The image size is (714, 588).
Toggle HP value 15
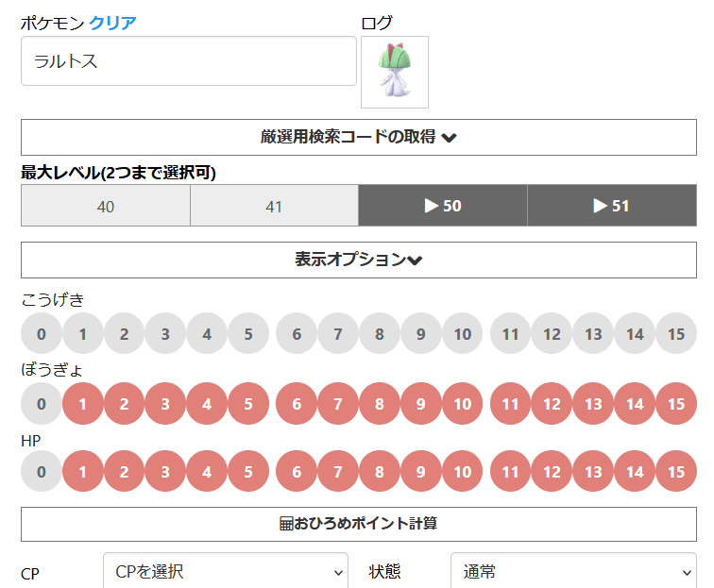[x=676, y=471]
